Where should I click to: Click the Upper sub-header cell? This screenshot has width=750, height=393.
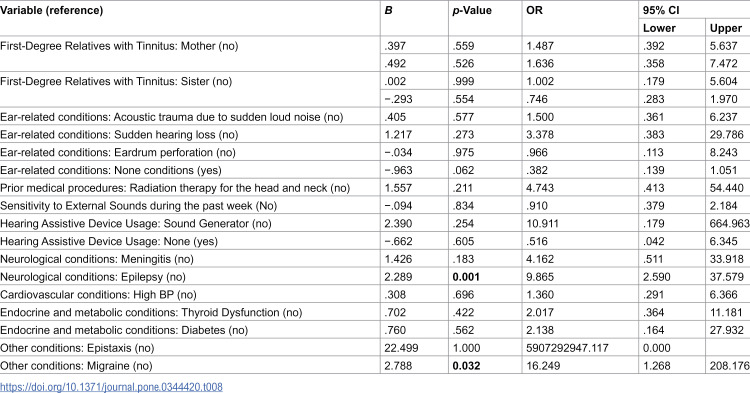[x=726, y=28]
